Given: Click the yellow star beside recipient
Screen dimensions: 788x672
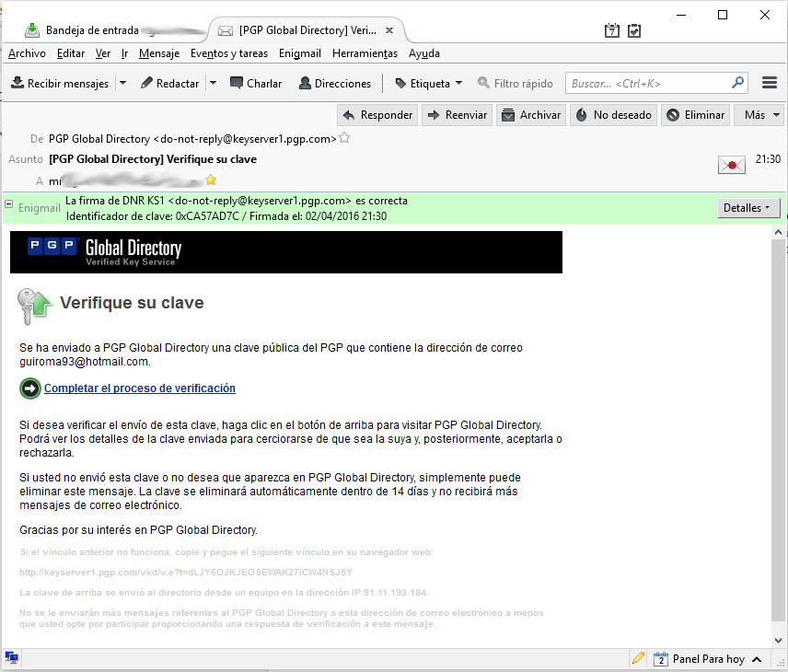Looking at the screenshot, I should pos(211,180).
